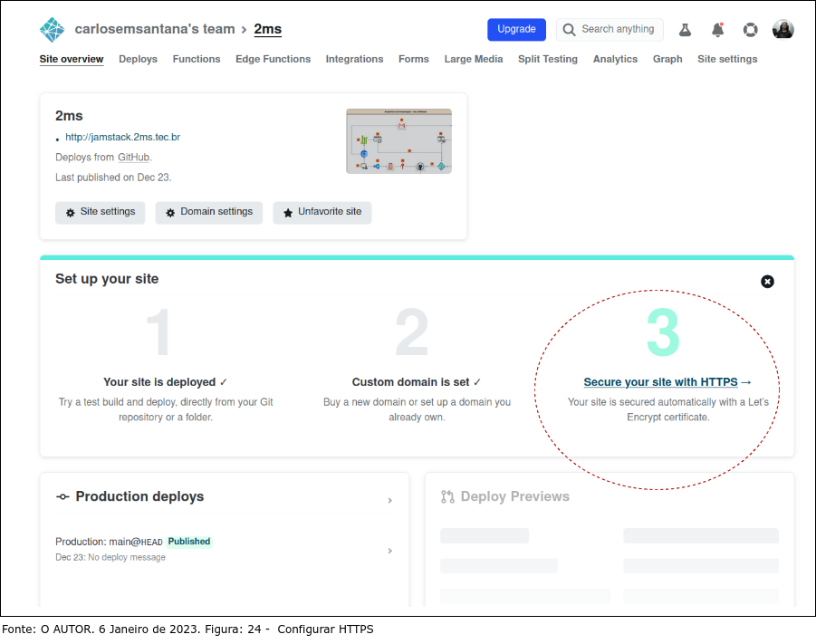Click the Deploy Previews pull-request icon
The width and height of the screenshot is (816, 644).
[x=447, y=496]
